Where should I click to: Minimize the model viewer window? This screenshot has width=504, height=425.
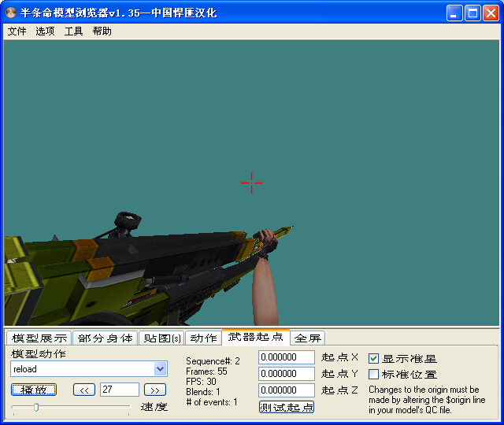454,13
